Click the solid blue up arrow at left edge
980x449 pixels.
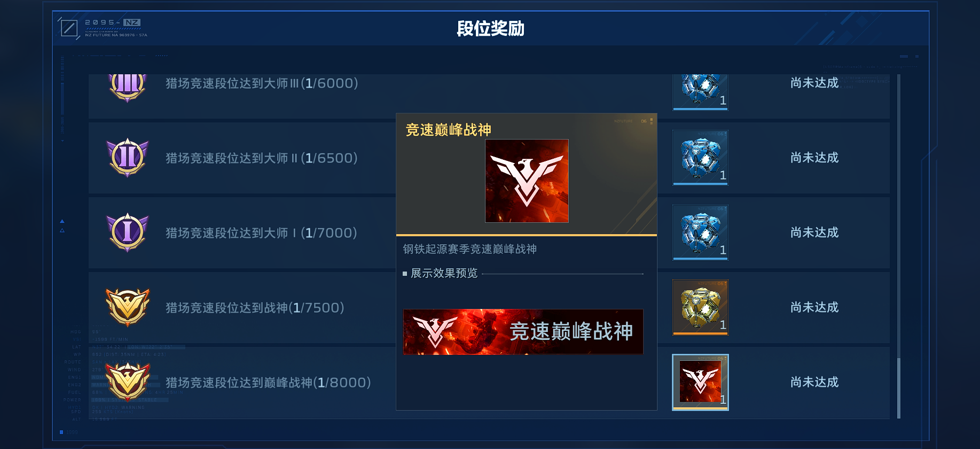62,221
